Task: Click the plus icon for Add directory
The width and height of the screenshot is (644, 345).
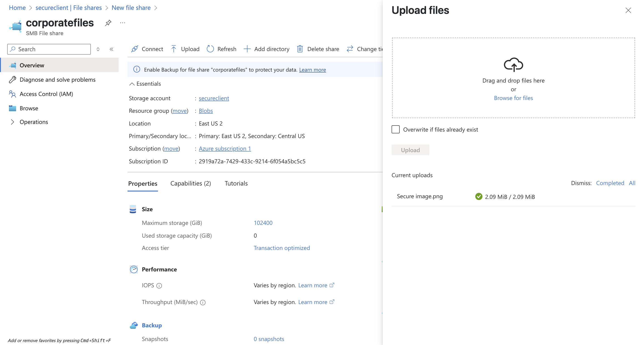Action: click(247, 49)
